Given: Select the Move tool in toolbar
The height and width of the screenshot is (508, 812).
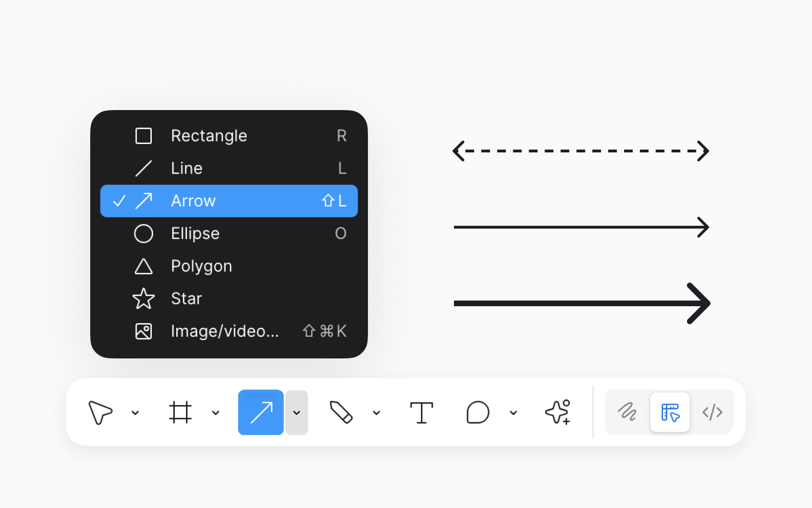Looking at the screenshot, I should coord(100,413).
